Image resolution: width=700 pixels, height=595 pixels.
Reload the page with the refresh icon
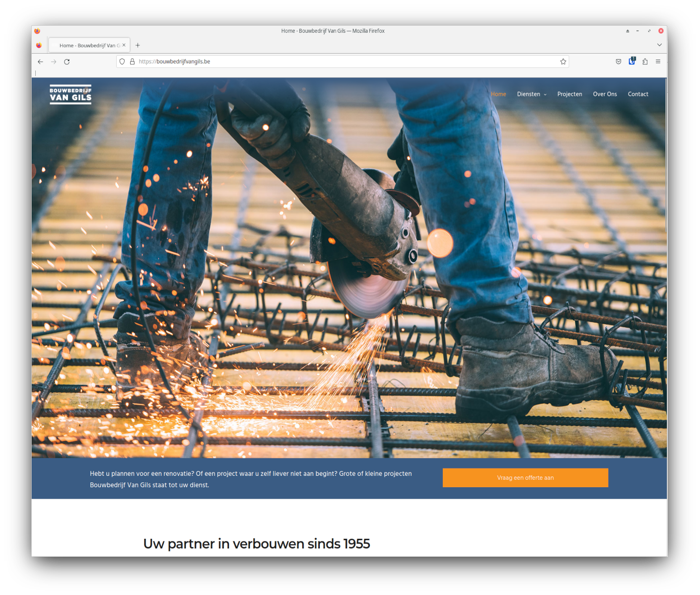(x=67, y=62)
